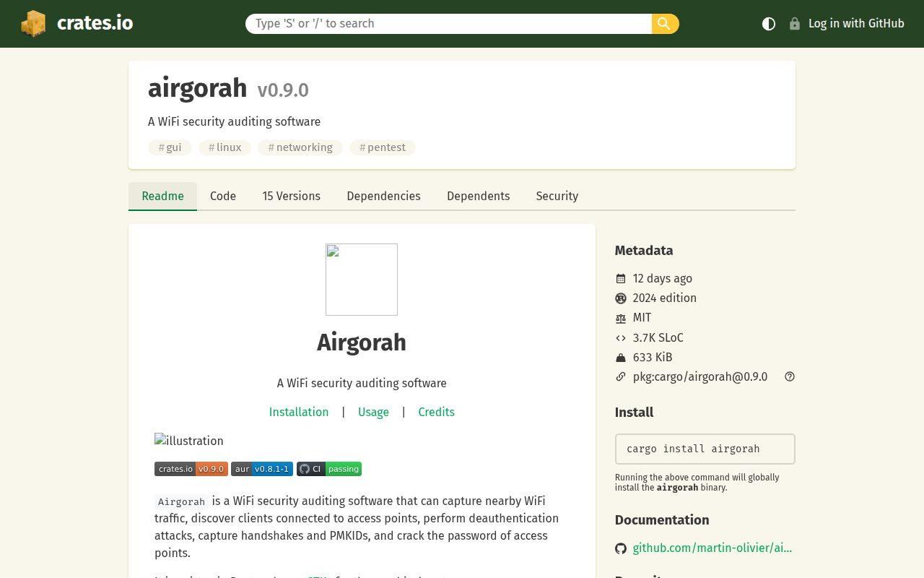The width and height of the screenshot is (924, 578).
Task: Copy the cargo install airgorah command box
Action: coord(705,449)
